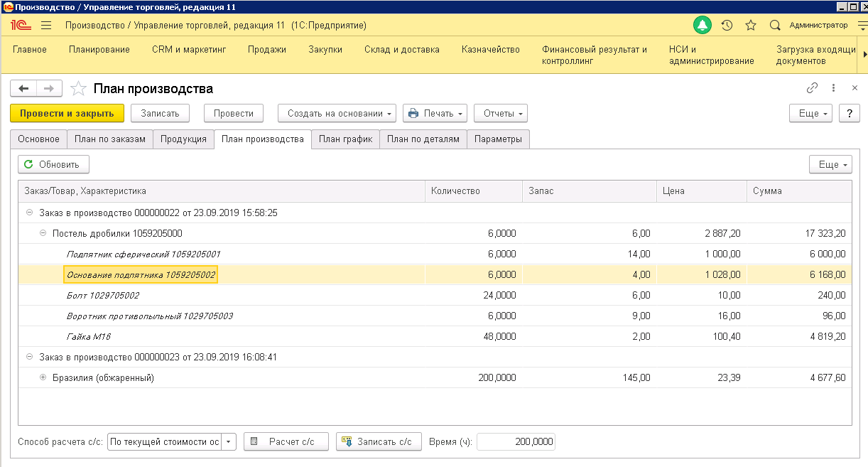Switch to План по заказам tab

[x=110, y=139]
